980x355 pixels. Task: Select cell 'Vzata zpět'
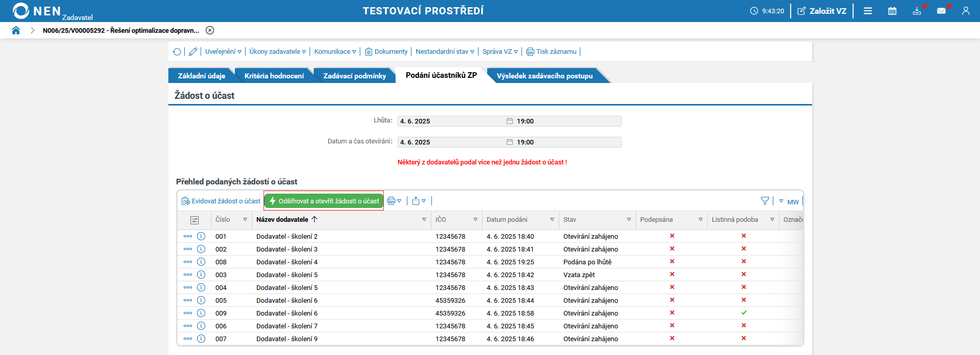pyautogui.click(x=579, y=275)
